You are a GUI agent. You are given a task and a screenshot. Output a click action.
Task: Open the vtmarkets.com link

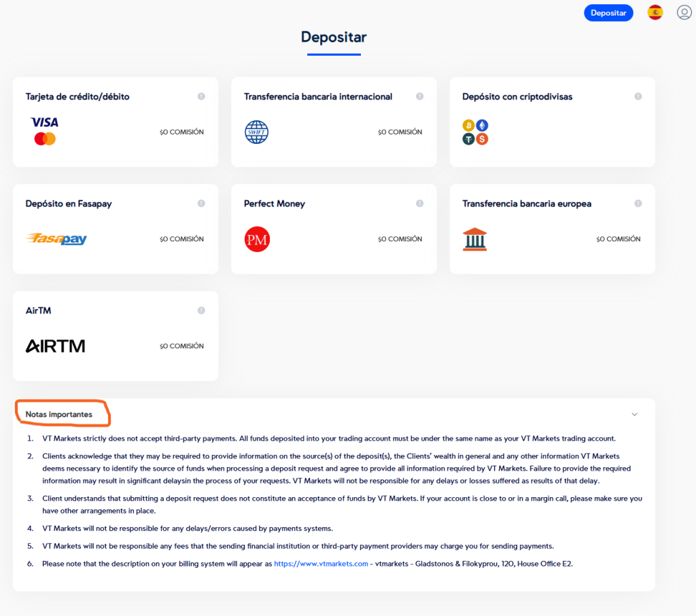(321, 563)
